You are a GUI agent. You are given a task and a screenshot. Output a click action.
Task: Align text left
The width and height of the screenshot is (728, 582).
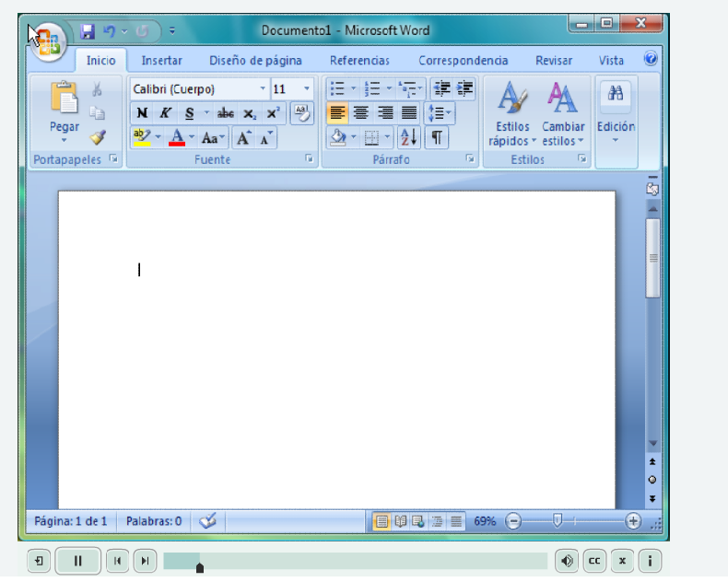pos(337,112)
